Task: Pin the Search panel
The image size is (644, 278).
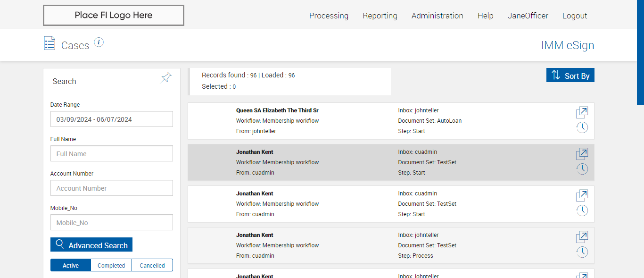Action: pos(166,77)
